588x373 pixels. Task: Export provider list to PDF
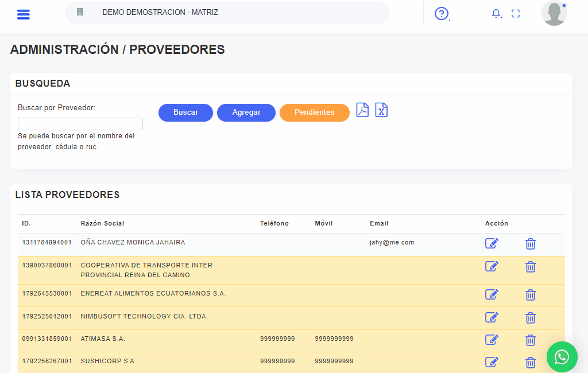coord(362,110)
